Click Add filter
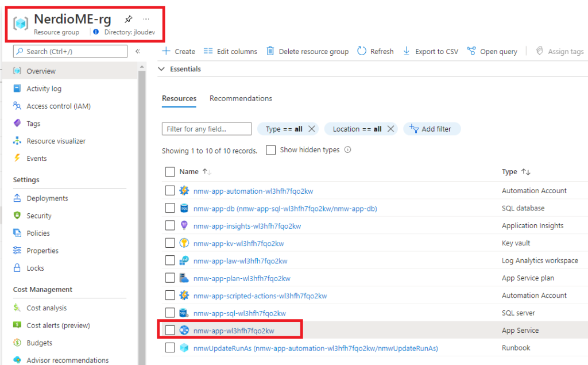Screen dimensions: 588x365 click(432, 129)
